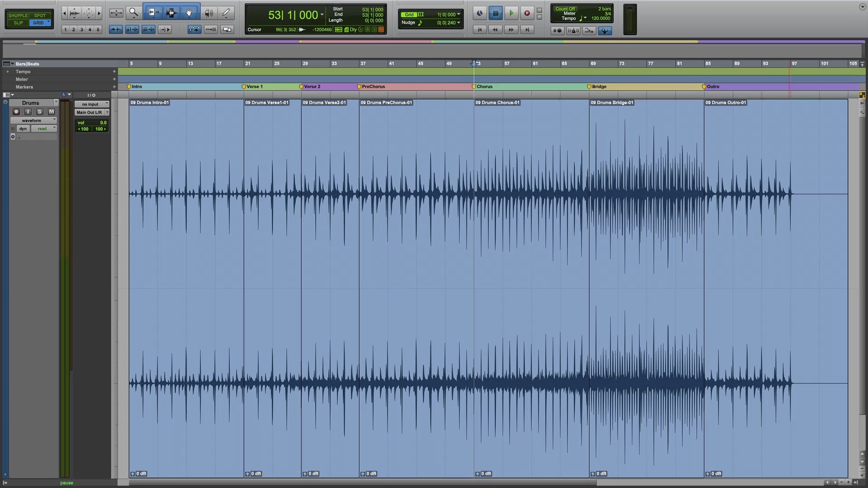
Task: Start playback with the Play button
Action: pos(511,13)
